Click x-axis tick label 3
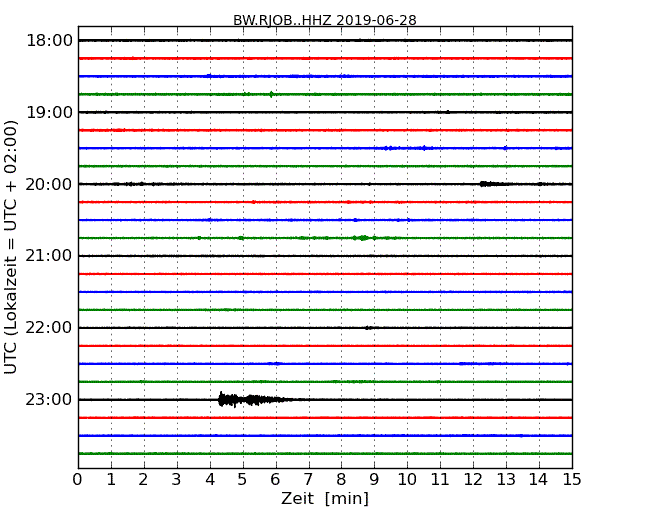Viewport: 650px width, 520px height. coord(177,479)
